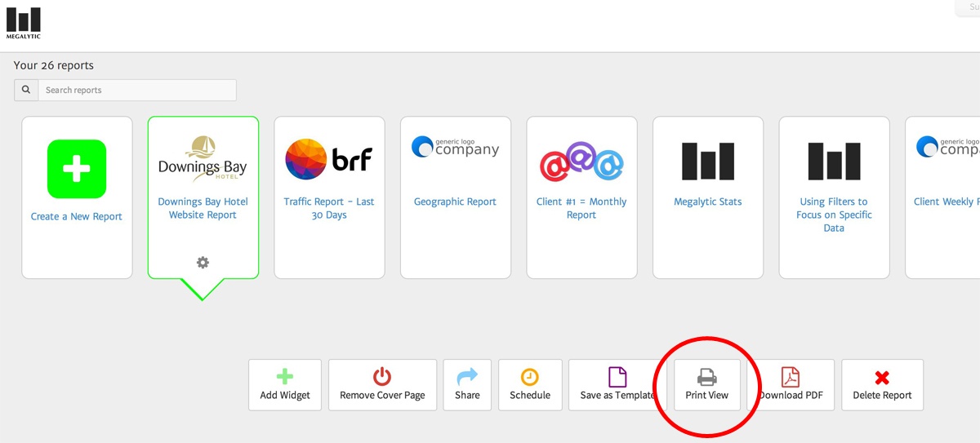The image size is (980, 443).
Task: Click the Download PDF button
Action: coord(791,384)
